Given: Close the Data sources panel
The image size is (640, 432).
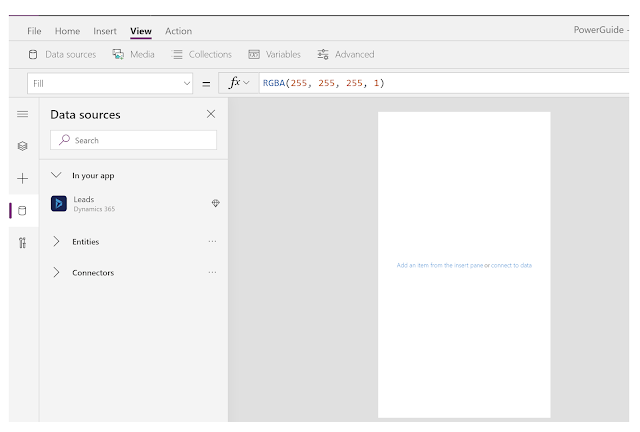Looking at the screenshot, I should click(x=211, y=114).
